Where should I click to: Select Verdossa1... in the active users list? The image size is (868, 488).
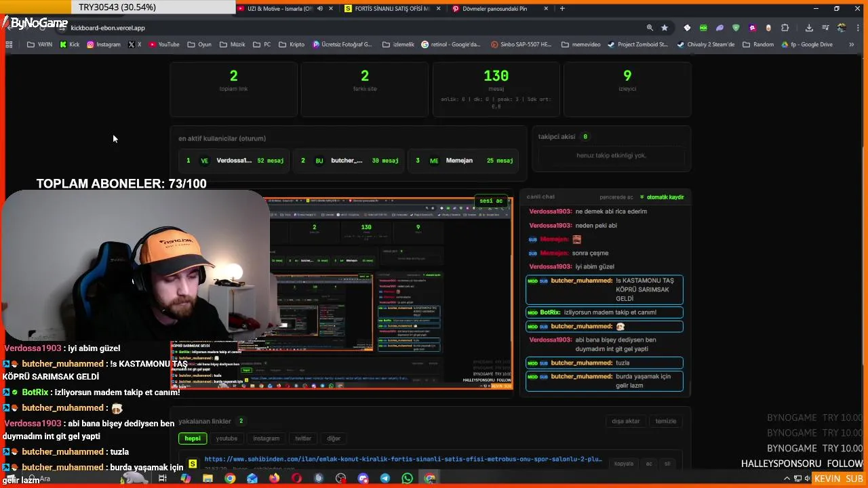(x=234, y=161)
